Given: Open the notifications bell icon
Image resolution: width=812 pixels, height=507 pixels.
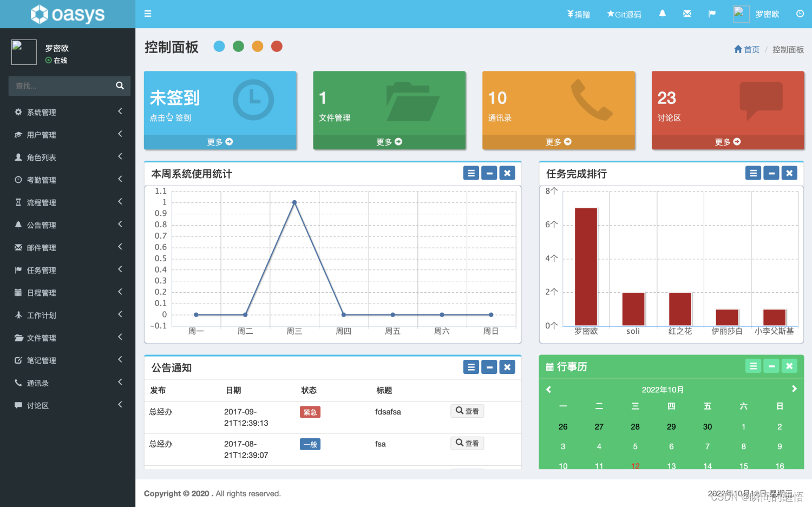Looking at the screenshot, I should pos(662,14).
